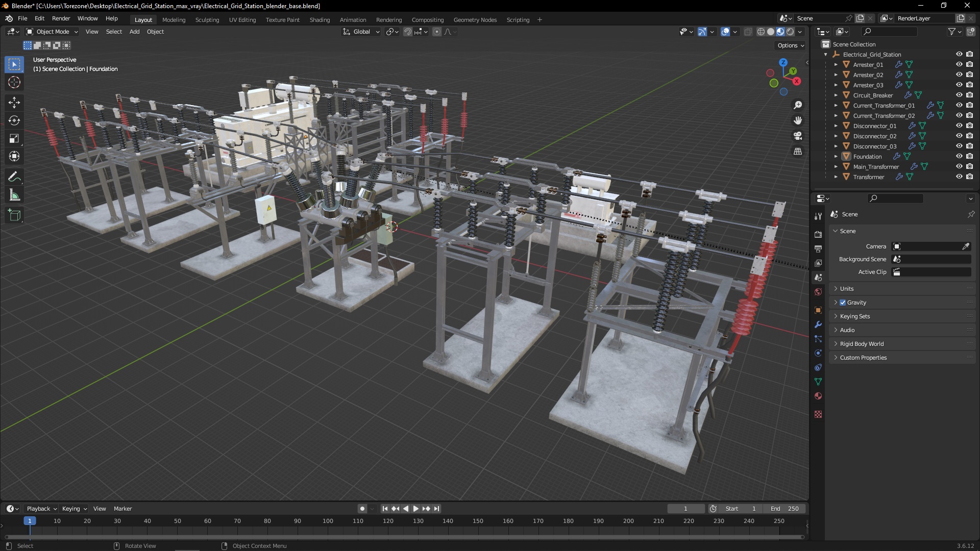Activate the Rotate tool
980x551 pixels.
point(14,120)
